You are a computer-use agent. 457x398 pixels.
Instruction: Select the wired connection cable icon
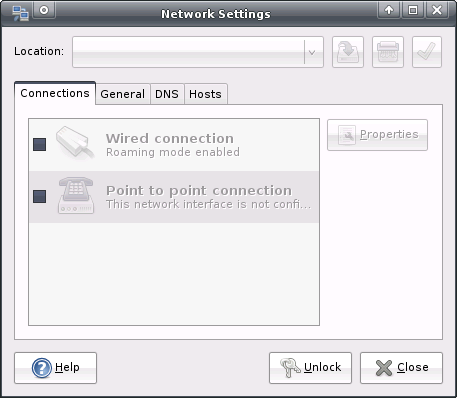click(x=75, y=142)
